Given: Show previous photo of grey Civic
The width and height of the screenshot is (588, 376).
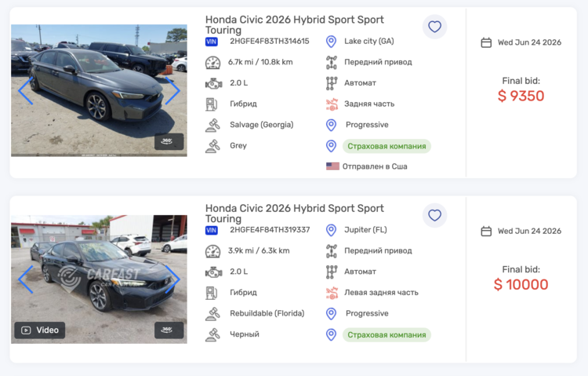Looking at the screenshot, I should 26,90.
